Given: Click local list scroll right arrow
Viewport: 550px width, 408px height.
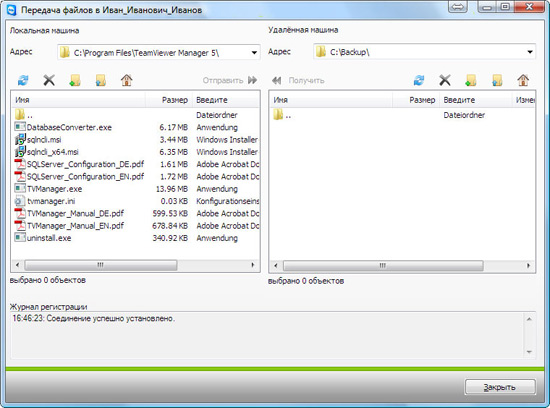Looking at the screenshot, I should [253, 265].
